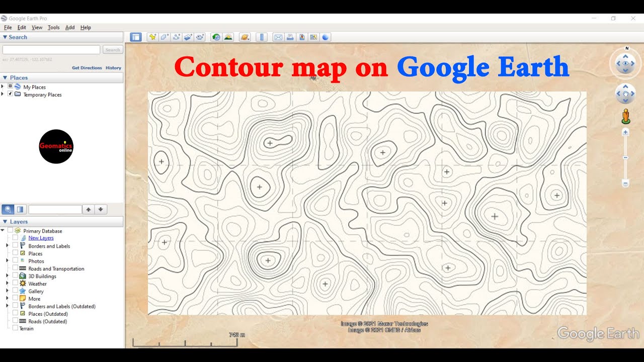The image size is (644, 362).
Task: Click the Print icon in toolbar
Action: coord(290,37)
